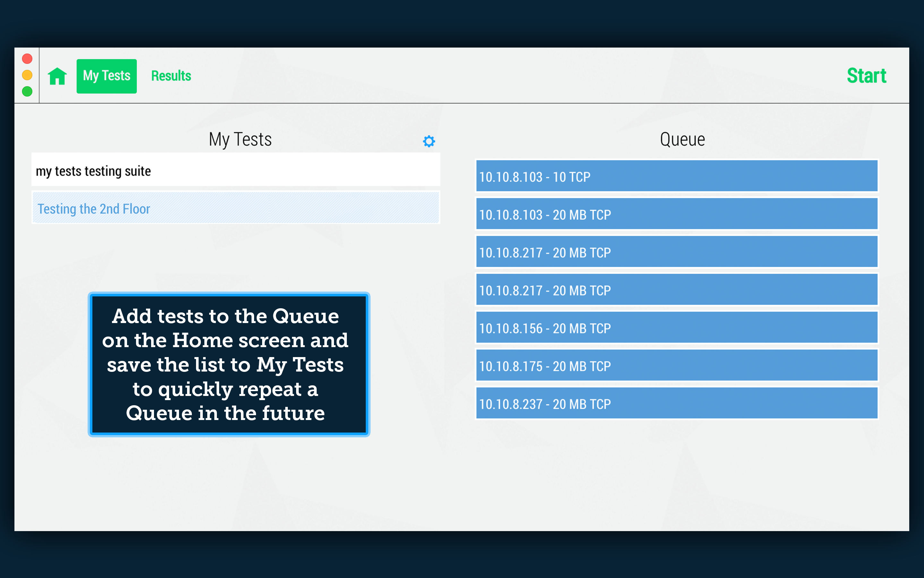Viewport: 924px width, 578px height.
Task: Select queue item 10.10.8.103 - 10 TCP
Action: [x=677, y=176]
